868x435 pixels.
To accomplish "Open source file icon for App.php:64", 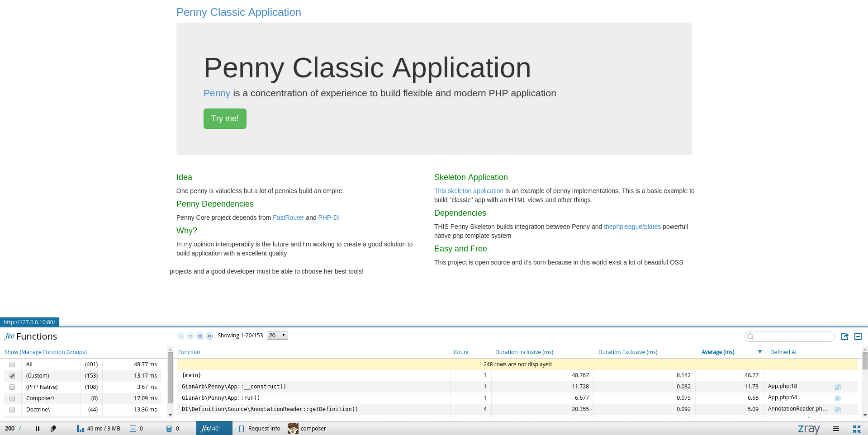I will pos(838,398).
